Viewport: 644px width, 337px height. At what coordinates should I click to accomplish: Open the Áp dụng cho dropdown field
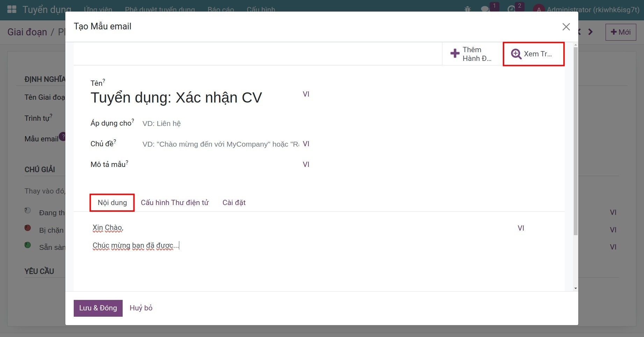[x=220, y=124]
